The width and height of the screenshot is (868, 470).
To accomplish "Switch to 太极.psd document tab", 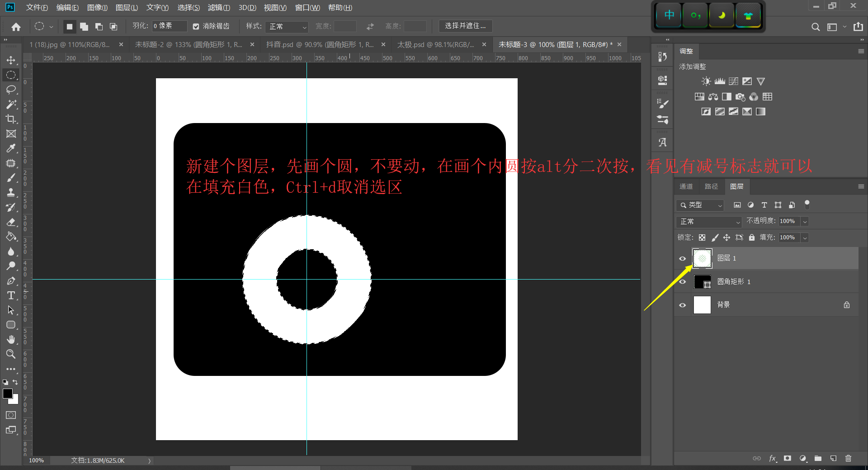I will [x=435, y=45].
